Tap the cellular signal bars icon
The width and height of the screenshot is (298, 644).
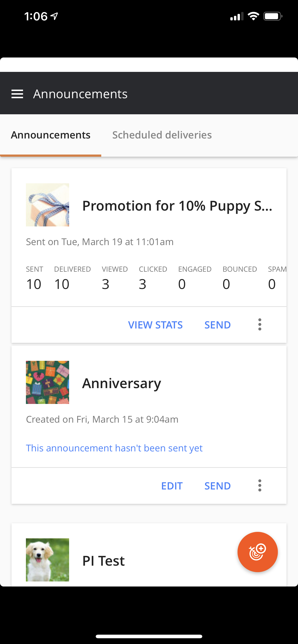click(237, 16)
